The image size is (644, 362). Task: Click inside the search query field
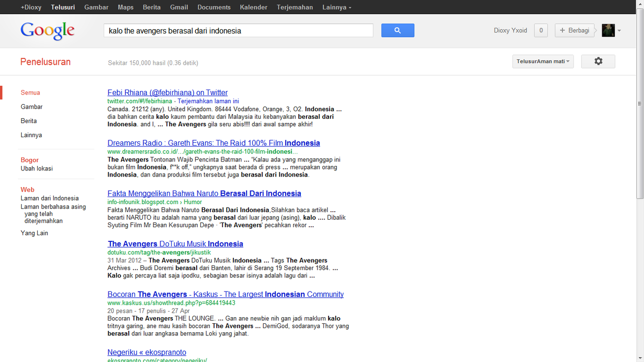pyautogui.click(x=238, y=31)
